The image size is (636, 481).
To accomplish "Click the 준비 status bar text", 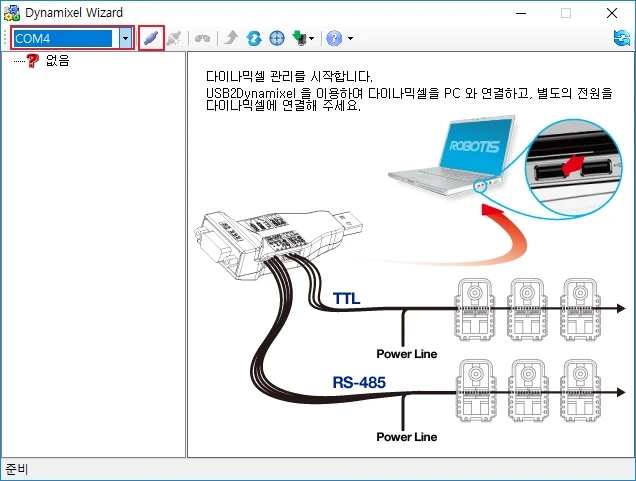I will (17, 469).
